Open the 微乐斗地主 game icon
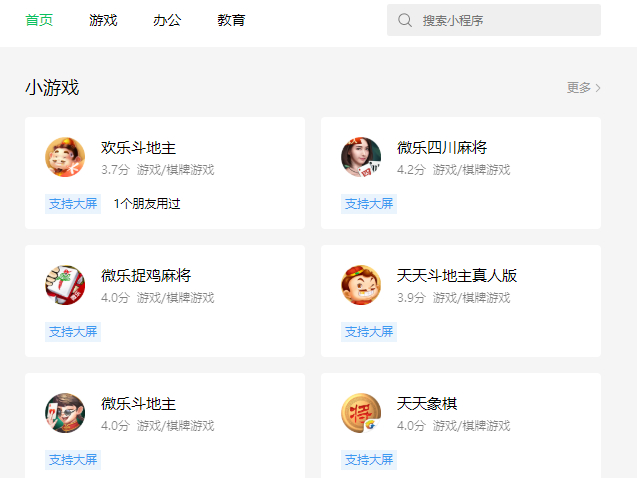 65,413
